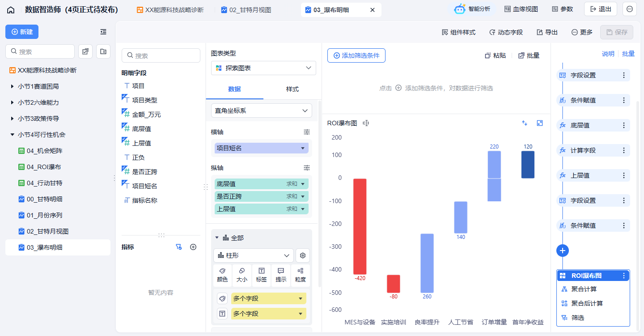Add a new 指标 with plus icon
Image resolution: width=644 pixels, height=336 pixels.
[x=193, y=247]
